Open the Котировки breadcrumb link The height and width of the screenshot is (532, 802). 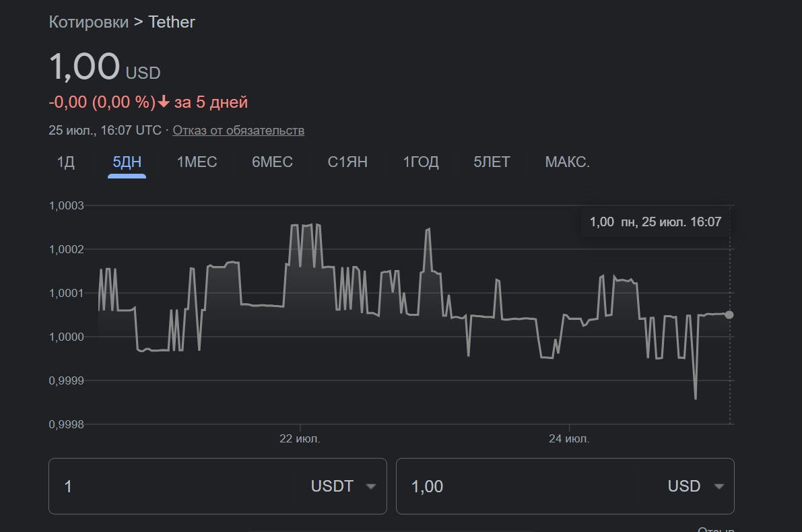click(88, 22)
